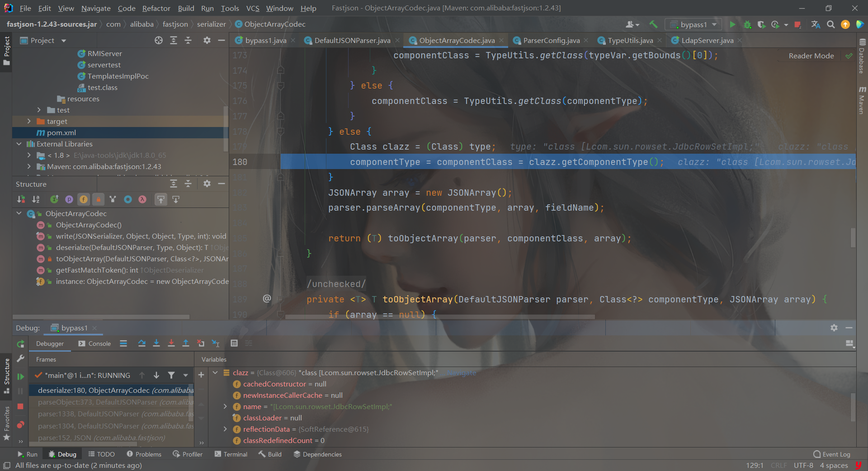Toggle autoscroll to source in Structure
The image size is (868, 471).
tap(161, 199)
